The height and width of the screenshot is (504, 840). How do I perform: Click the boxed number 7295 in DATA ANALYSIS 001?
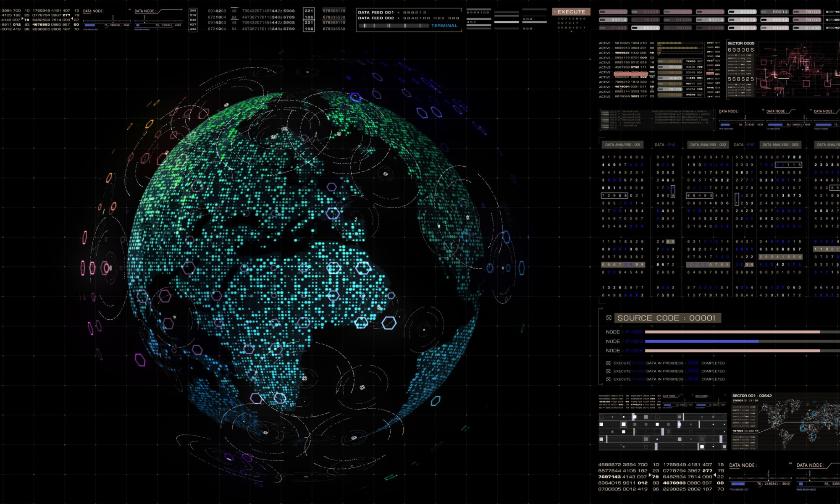[x=614, y=196]
